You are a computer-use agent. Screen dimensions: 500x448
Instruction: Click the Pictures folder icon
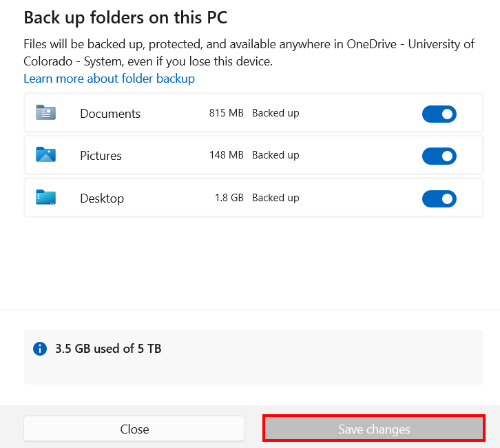pos(45,155)
